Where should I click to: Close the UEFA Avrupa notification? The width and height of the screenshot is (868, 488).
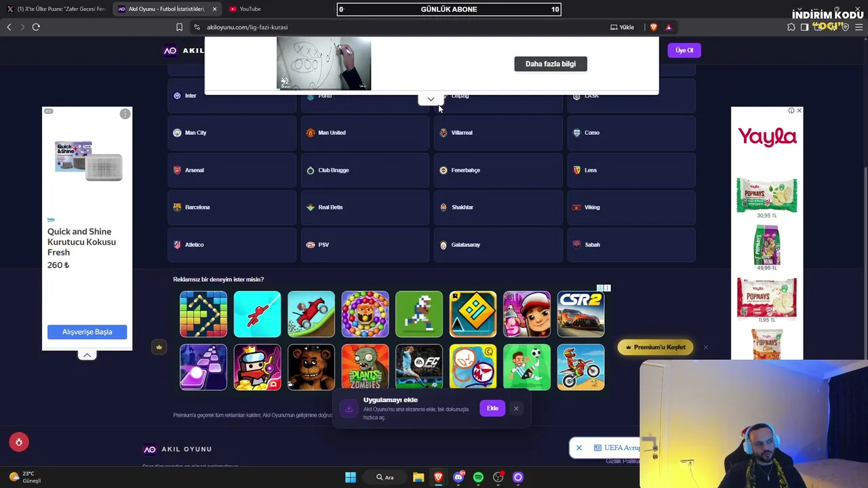579,447
